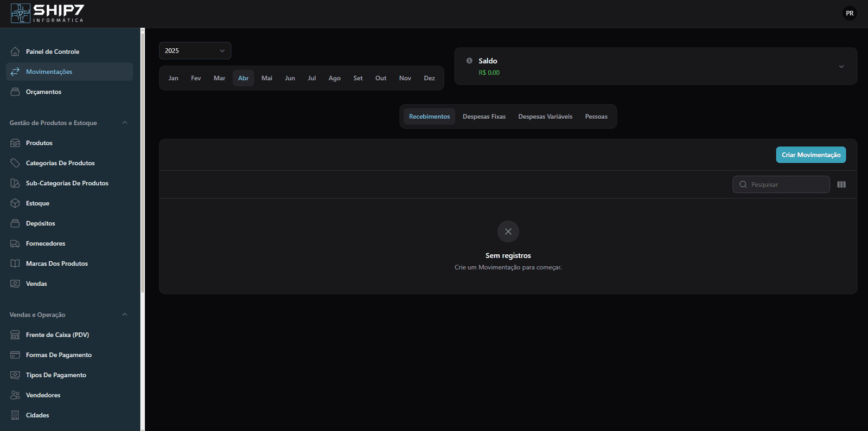Viewport: 868px width, 431px height.
Task: Open the 2025 year dropdown
Action: 195,50
